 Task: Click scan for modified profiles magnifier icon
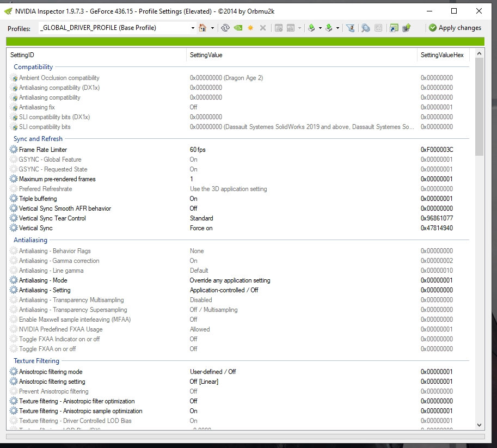pos(365,28)
